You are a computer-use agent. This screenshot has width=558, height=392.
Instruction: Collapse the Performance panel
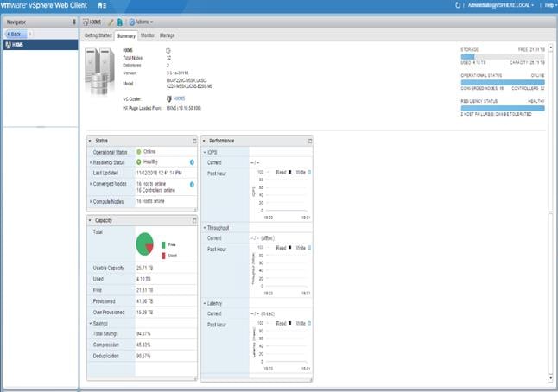pyautogui.click(x=204, y=141)
